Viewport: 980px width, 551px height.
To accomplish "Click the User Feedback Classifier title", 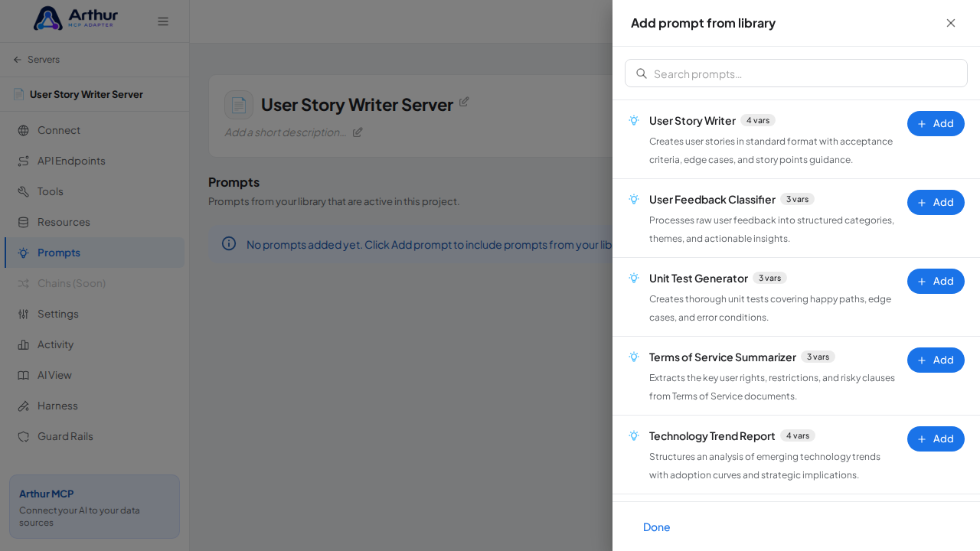I will [712, 200].
